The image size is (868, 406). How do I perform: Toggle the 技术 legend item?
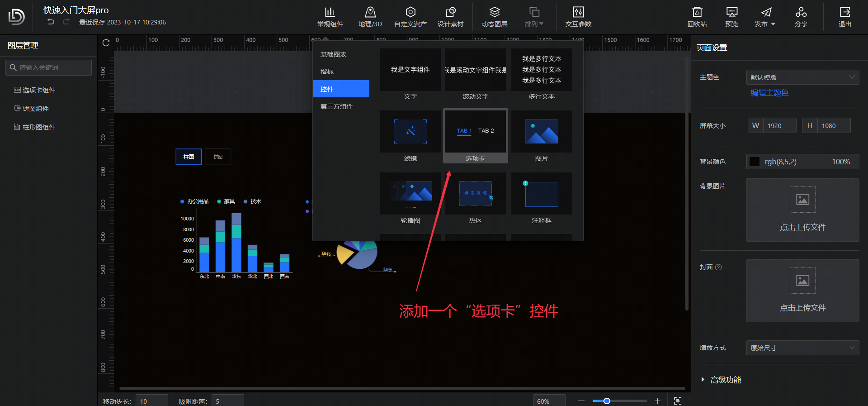click(252, 201)
